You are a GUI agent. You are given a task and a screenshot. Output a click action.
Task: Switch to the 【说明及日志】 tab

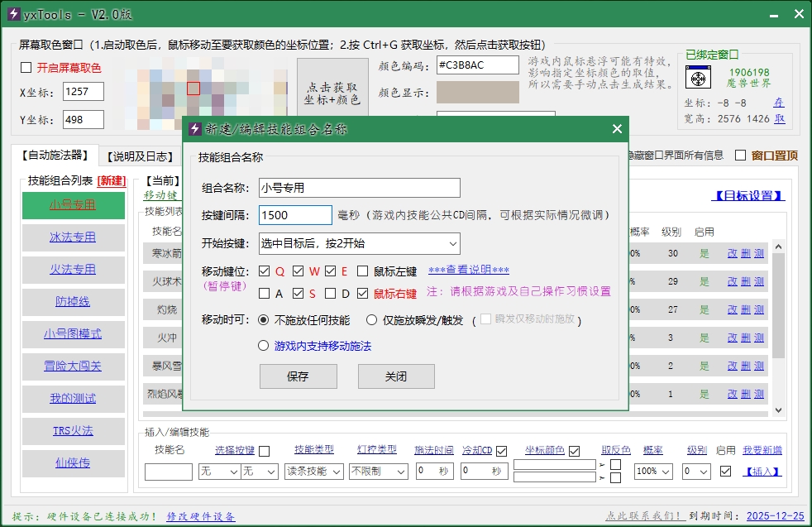137,156
